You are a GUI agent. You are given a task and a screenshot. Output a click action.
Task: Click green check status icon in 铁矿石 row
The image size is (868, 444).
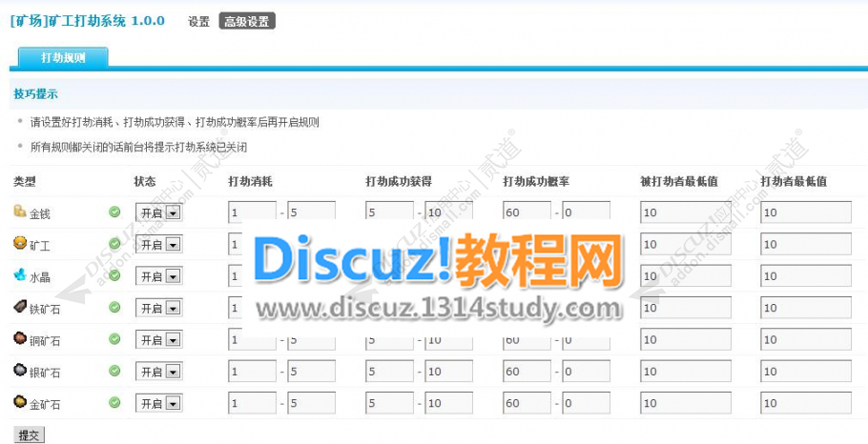tap(114, 307)
